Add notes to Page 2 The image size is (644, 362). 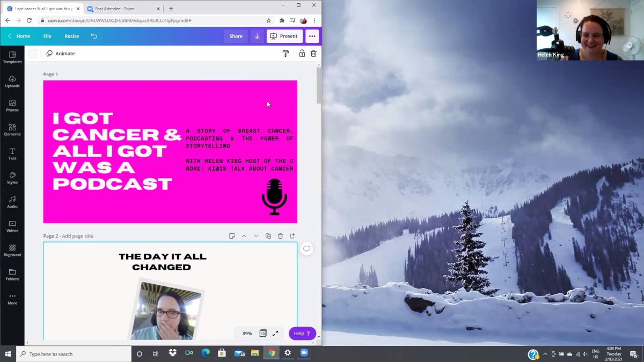(x=232, y=236)
